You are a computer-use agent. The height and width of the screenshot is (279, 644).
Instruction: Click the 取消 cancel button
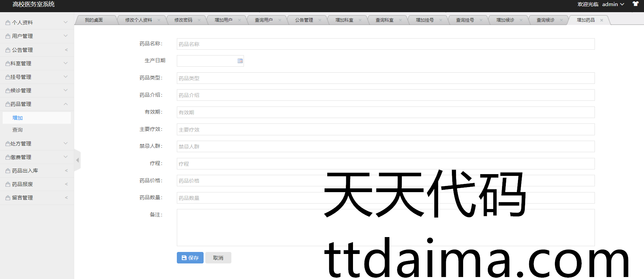click(218, 258)
